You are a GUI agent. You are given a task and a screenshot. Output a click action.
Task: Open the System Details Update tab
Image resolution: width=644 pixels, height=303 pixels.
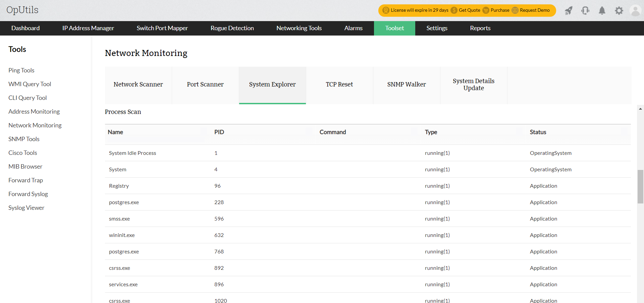[474, 85]
